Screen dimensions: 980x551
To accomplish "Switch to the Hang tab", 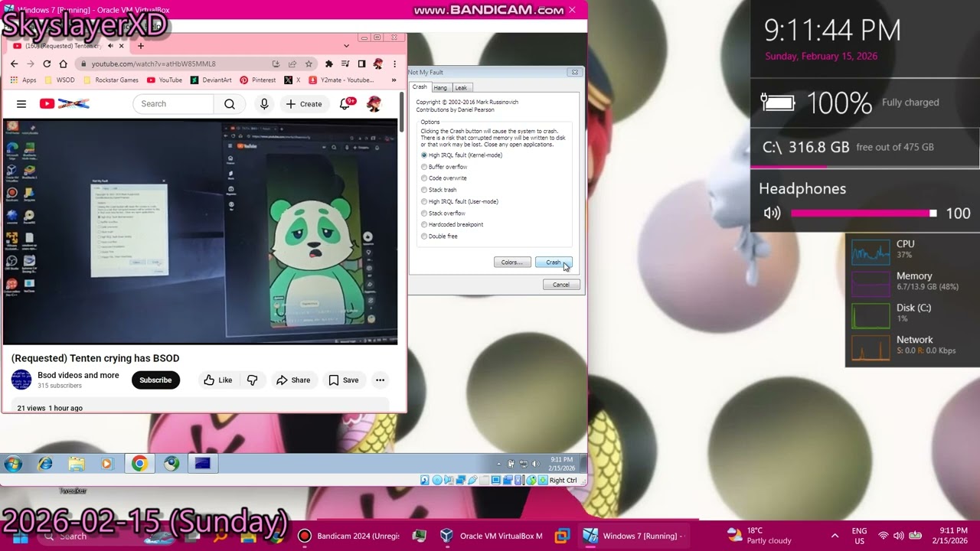I will pyautogui.click(x=440, y=88).
